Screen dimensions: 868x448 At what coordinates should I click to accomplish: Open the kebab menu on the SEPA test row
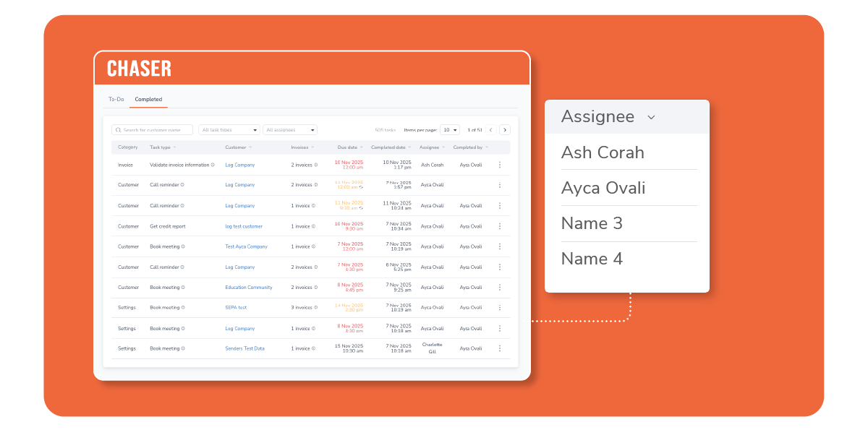(x=499, y=307)
